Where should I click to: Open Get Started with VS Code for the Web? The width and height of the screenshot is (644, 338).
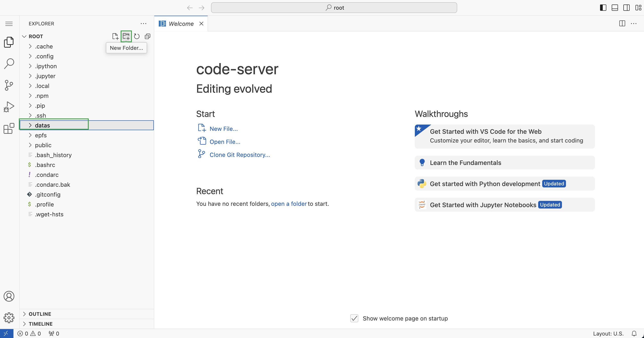click(505, 136)
